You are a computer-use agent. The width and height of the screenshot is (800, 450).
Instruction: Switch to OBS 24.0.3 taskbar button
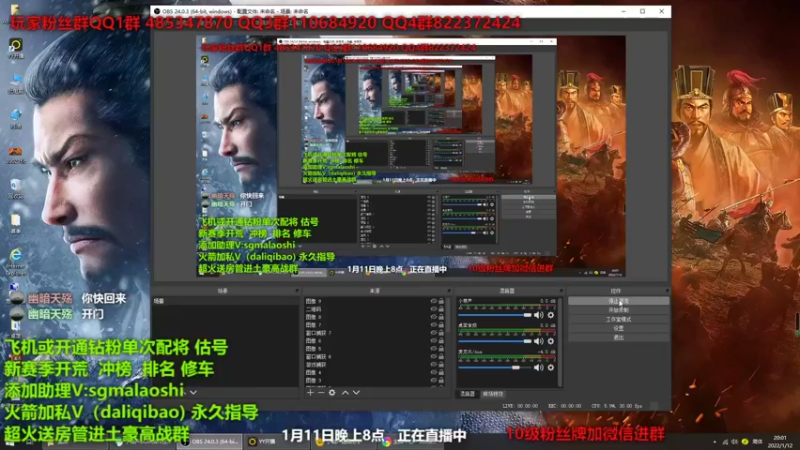point(210,441)
